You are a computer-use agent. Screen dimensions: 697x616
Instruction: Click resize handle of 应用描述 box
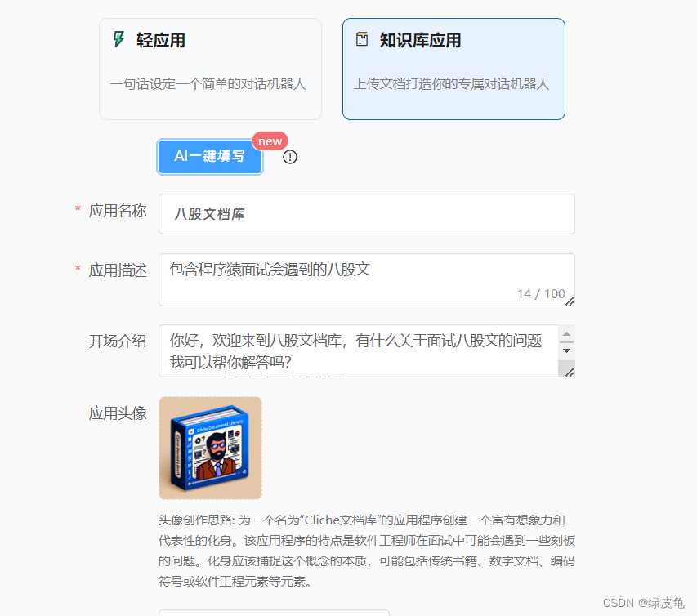(570, 301)
